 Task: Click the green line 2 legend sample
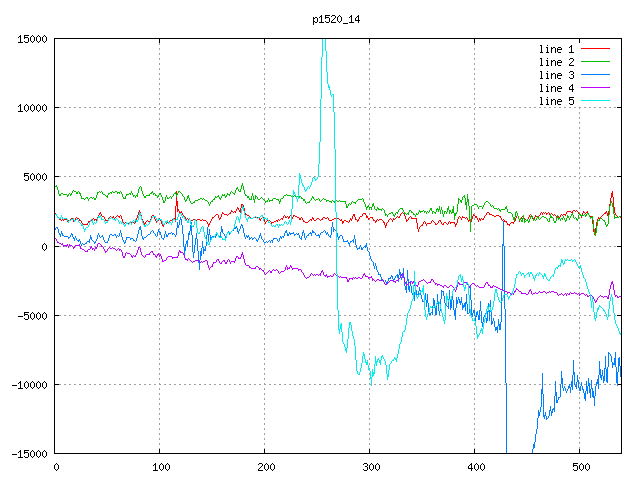tap(597, 62)
